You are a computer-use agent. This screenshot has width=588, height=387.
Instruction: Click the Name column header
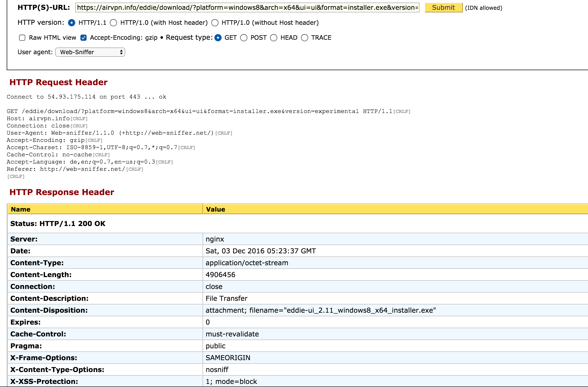[105, 209]
